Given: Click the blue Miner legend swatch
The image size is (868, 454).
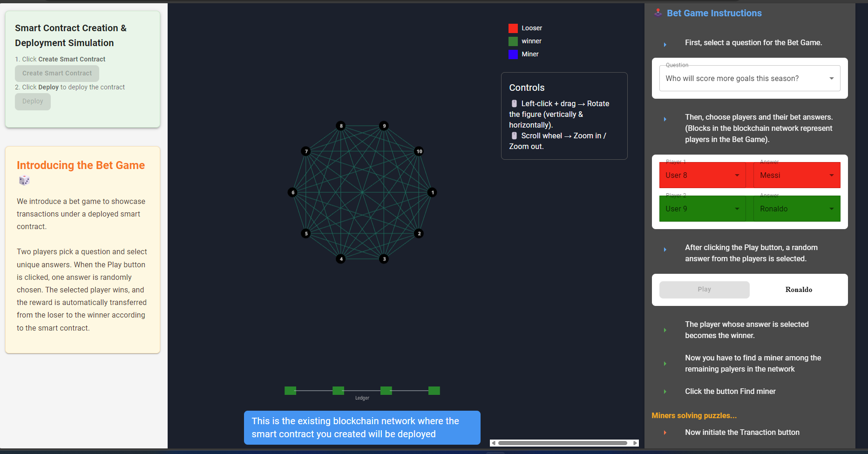Looking at the screenshot, I should pyautogui.click(x=513, y=54).
